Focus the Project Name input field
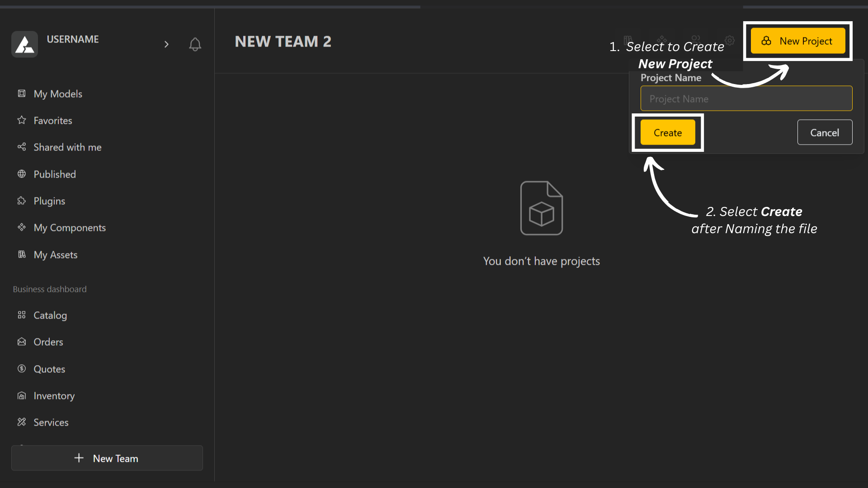The image size is (868, 488). pyautogui.click(x=746, y=99)
